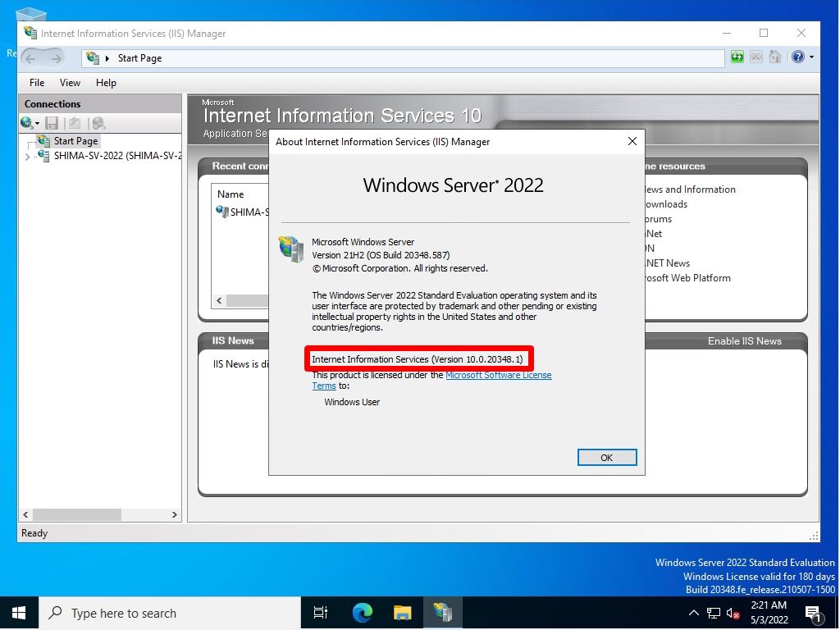
Task: Open the File menu
Action: [36, 82]
